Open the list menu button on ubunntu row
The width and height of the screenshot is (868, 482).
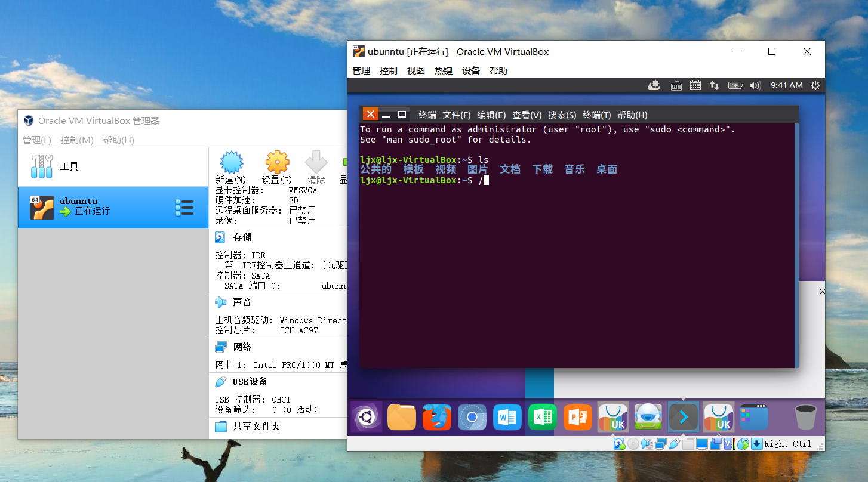click(x=184, y=208)
